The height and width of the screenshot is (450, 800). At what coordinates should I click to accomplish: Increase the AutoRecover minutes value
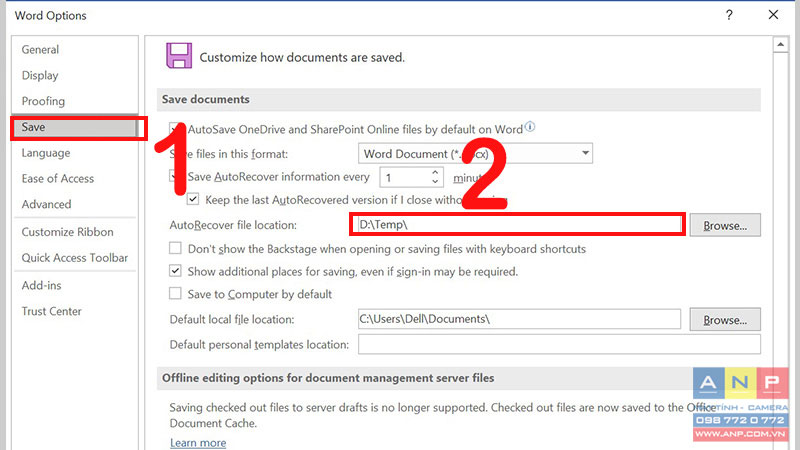pos(435,172)
